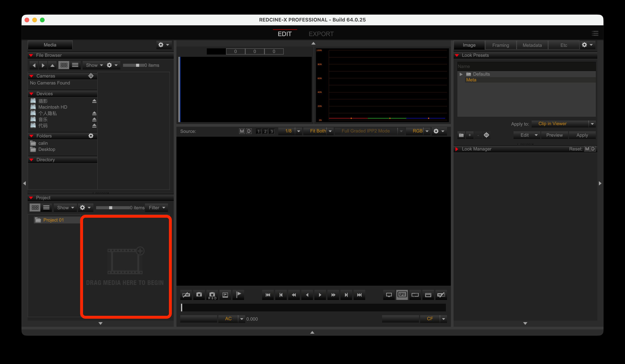Click the snapshot camera icon under the viewer
Viewport: 625px width, 364px height.
click(x=199, y=295)
